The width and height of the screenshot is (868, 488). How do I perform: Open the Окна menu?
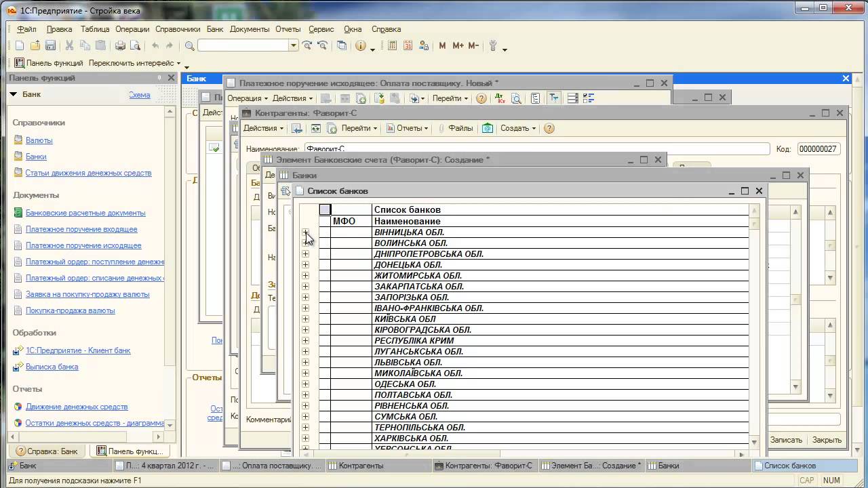tap(353, 29)
